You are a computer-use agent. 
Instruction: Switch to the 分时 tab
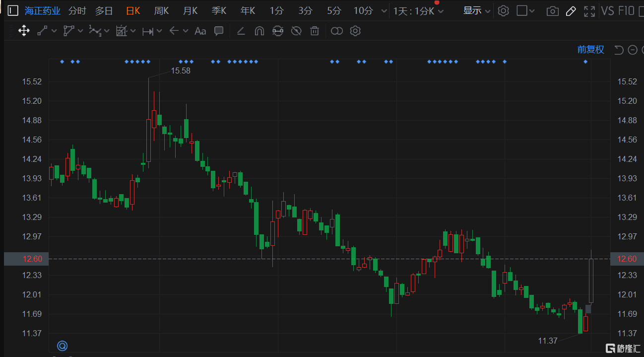click(77, 11)
